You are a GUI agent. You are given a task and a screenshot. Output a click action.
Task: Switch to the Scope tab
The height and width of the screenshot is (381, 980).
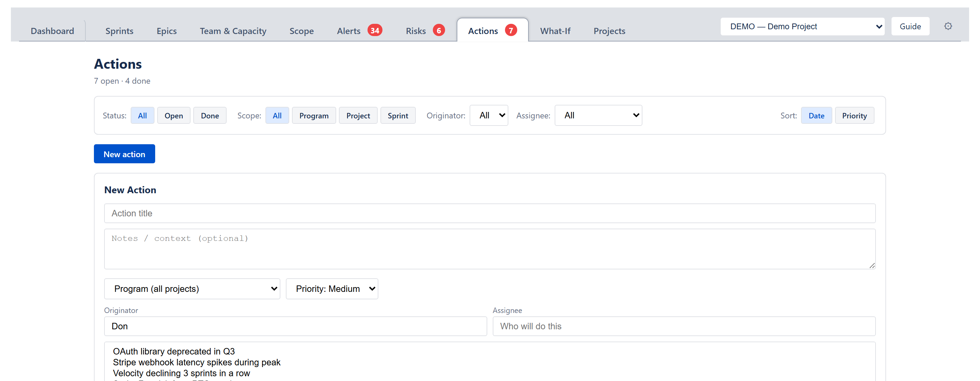coord(302,31)
